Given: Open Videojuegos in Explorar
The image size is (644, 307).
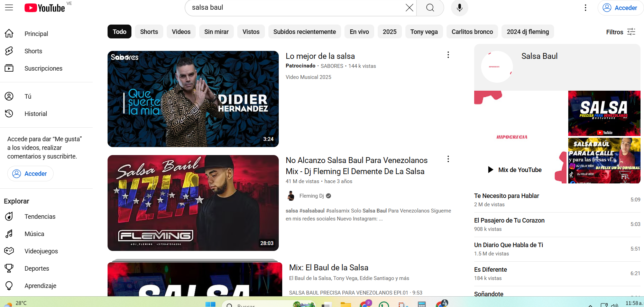Looking at the screenshot, I should [x=41, y=251].
